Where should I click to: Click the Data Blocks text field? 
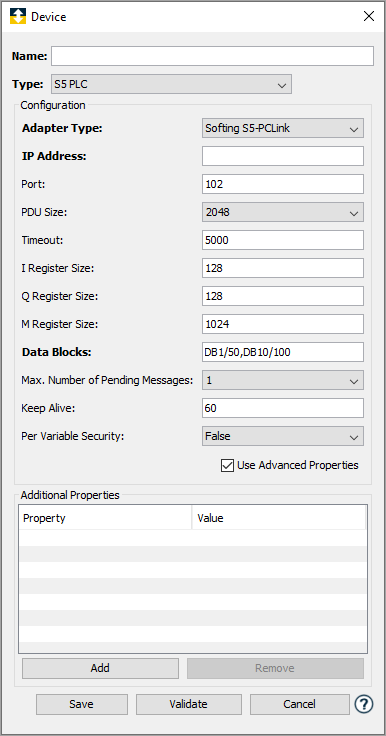pyautogui.click(x=283, y=352)
